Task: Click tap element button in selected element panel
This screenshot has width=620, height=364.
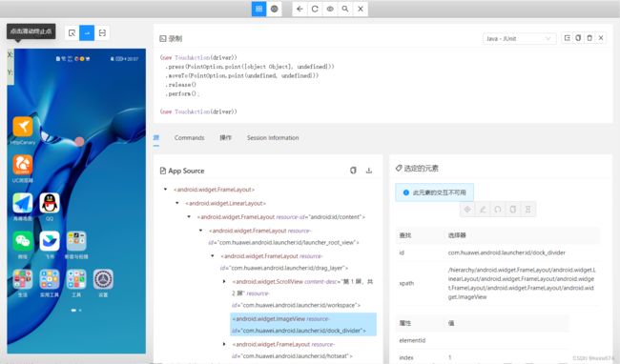Action: click(467, 210)
